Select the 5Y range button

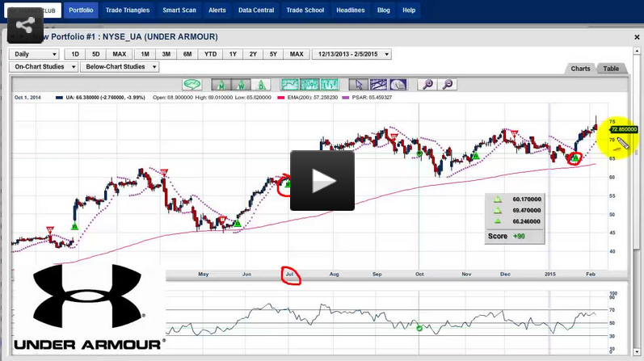click(273, 54)
